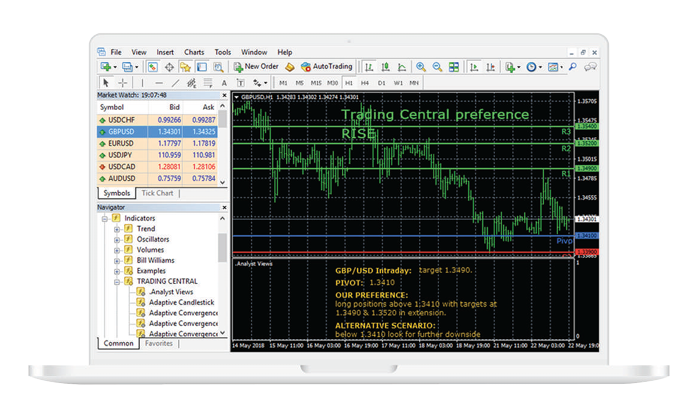The image size is (697, 410).
Task: Select the arrow cursor tool
Action: point(107,83)
